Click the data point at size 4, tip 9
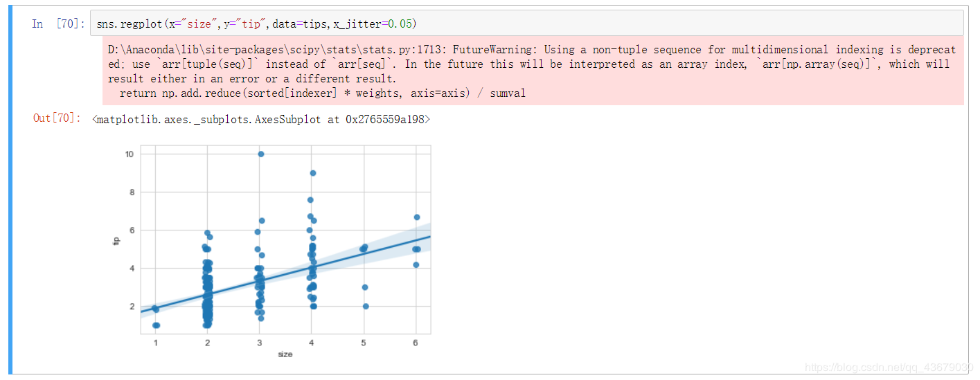This screenshot has height=380, width=980. [x=313, y=173]
